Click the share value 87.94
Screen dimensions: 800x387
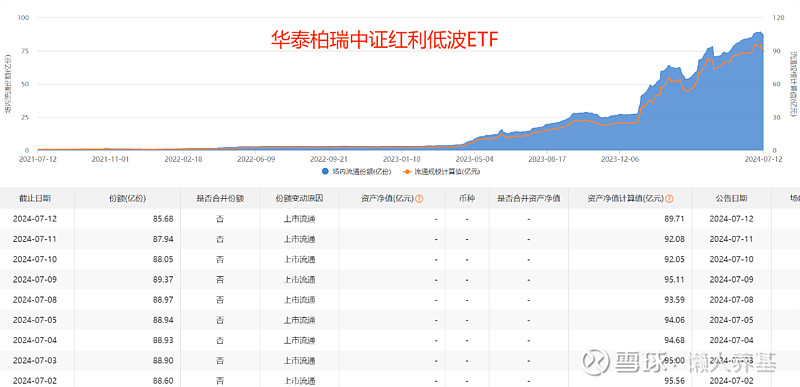coord(162,239)
